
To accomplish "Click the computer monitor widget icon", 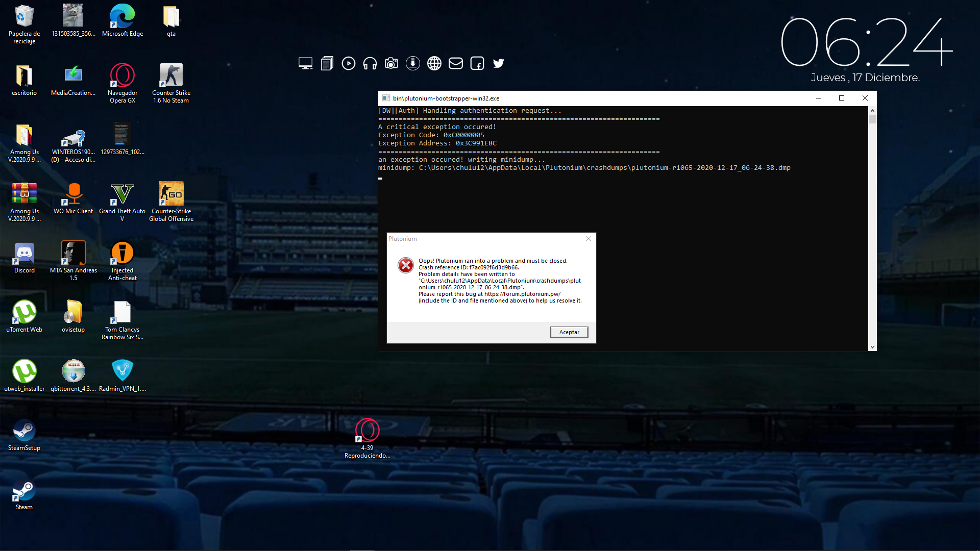I will tap(305, 63).
